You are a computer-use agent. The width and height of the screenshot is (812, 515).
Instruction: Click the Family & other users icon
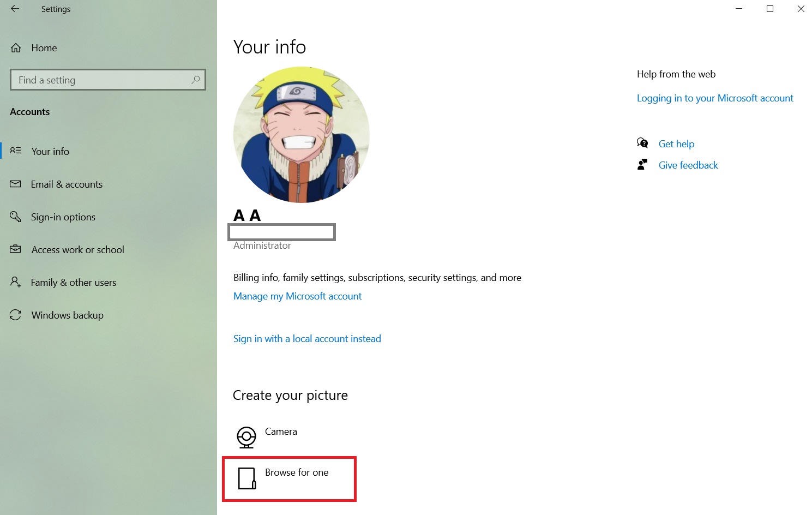(x=15, y=282)
